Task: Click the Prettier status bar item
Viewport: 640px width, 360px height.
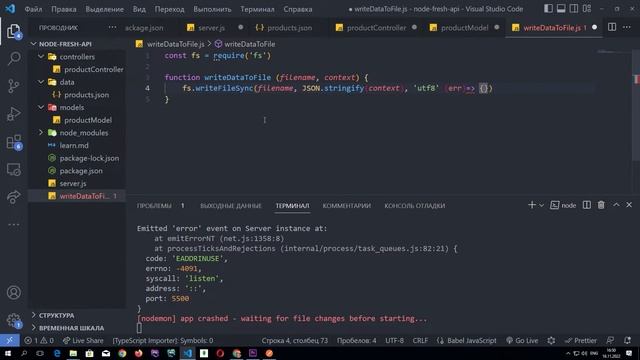Action: (x=580, y=340)
